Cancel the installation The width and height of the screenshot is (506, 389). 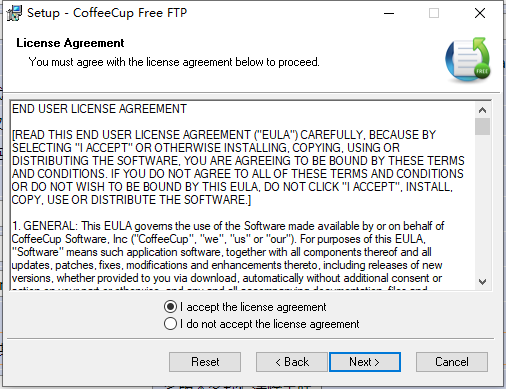tap(452, 362)
